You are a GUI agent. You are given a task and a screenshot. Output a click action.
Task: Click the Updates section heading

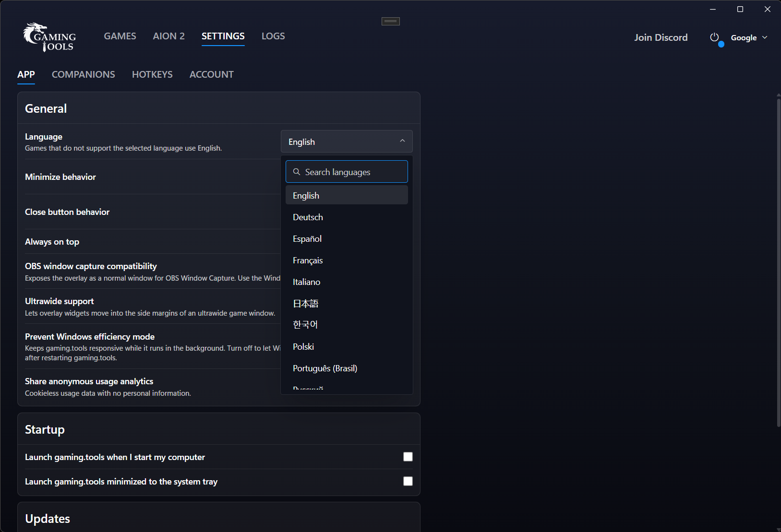[x=48, y=519]
